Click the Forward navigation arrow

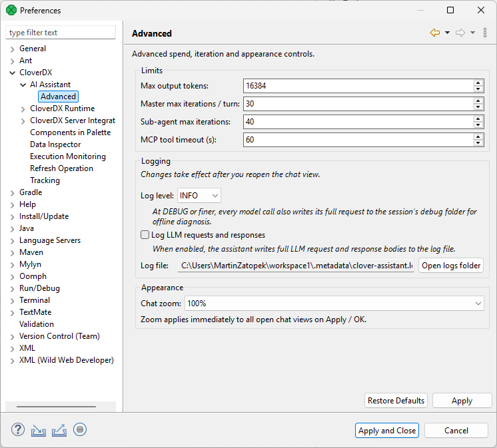click(x=460, y=33)
